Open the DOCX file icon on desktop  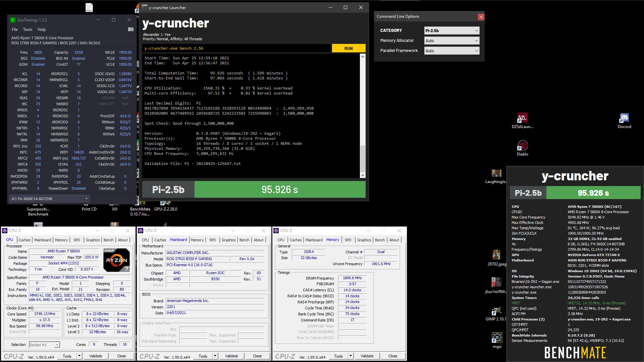click(x=89, y=7)
